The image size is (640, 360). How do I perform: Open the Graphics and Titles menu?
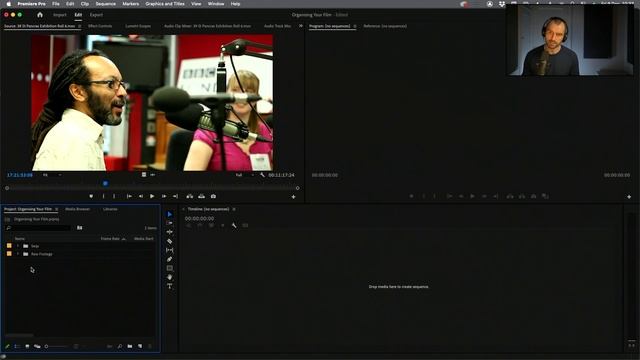pyautogui.click(x=165, y=4)
